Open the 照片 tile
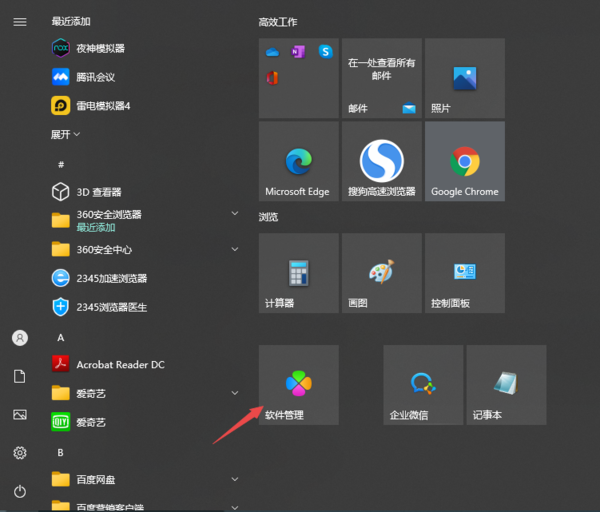 (464, 78)
